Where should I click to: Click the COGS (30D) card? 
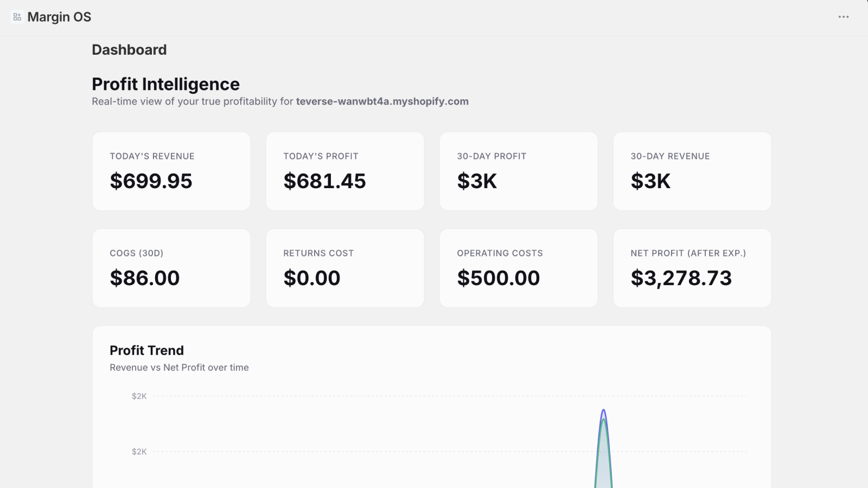171,268
